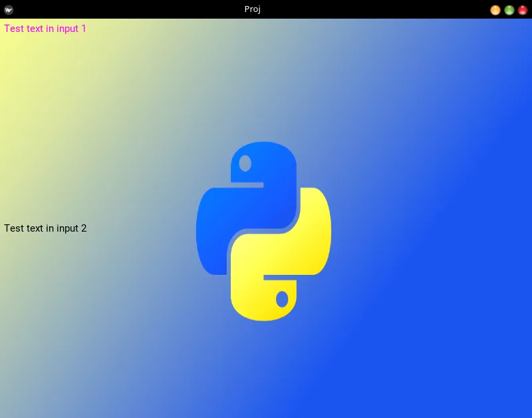Open the Kivy window menu icon
532x418 pixels.
click(9, 9)
